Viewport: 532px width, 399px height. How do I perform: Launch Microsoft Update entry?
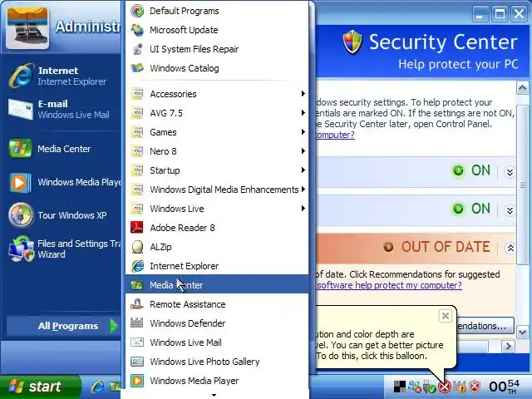coord(217,30)
